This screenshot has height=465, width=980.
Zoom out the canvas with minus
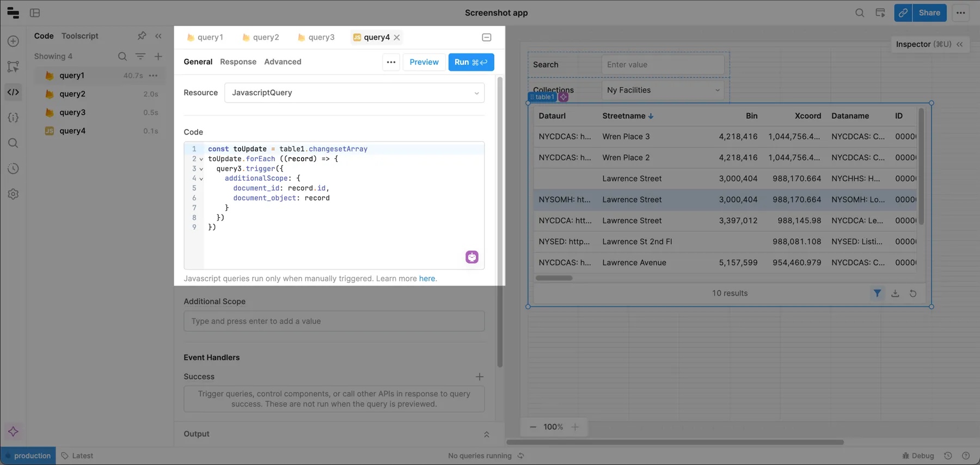(533, 427)
